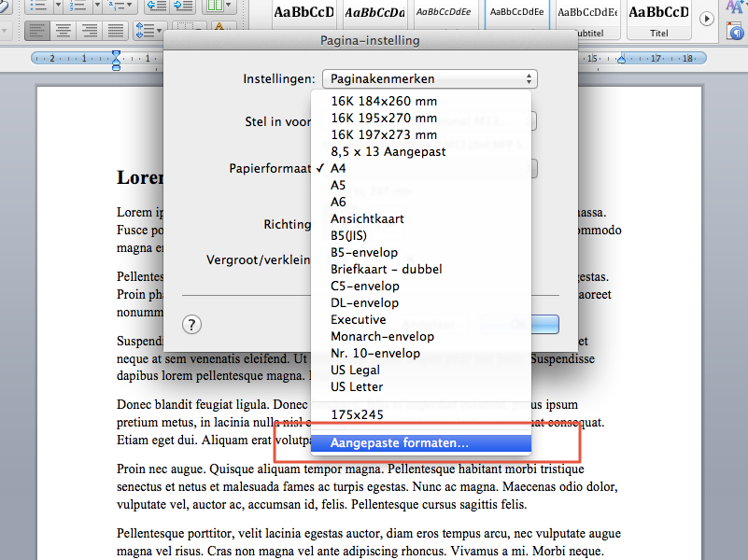Click the right indent marker on ruler
Screen dimensions: 748x560
click(621, 59)
